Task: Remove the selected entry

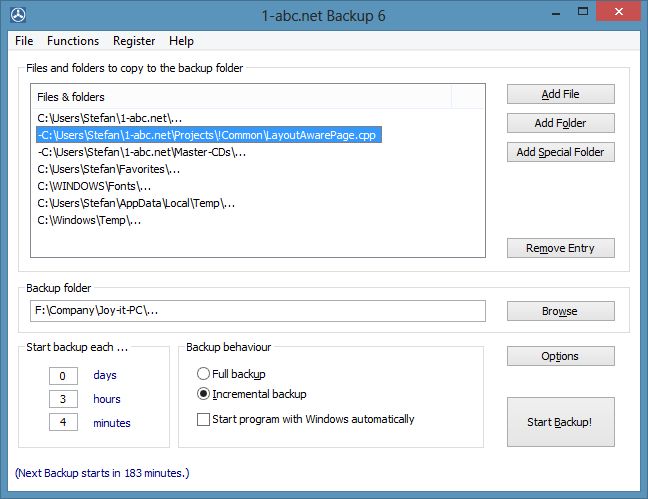Action: 560,248
